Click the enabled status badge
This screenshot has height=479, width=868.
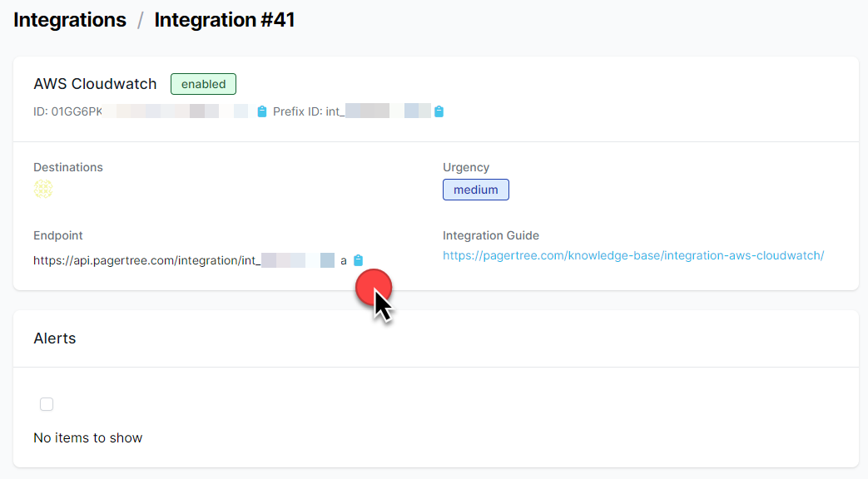coord(203,84)
